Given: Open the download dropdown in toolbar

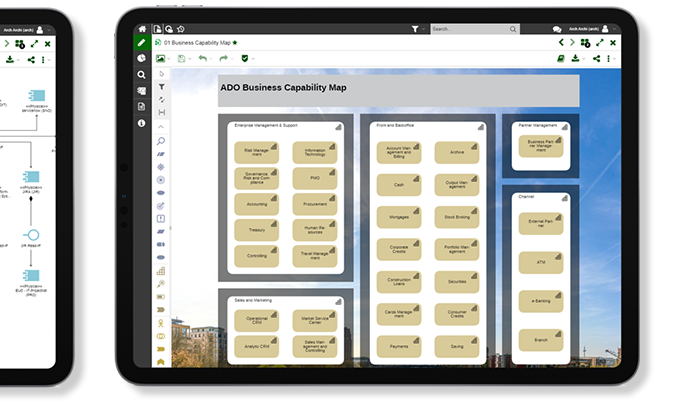Looking at the screenshot, I should click(580, 59).
